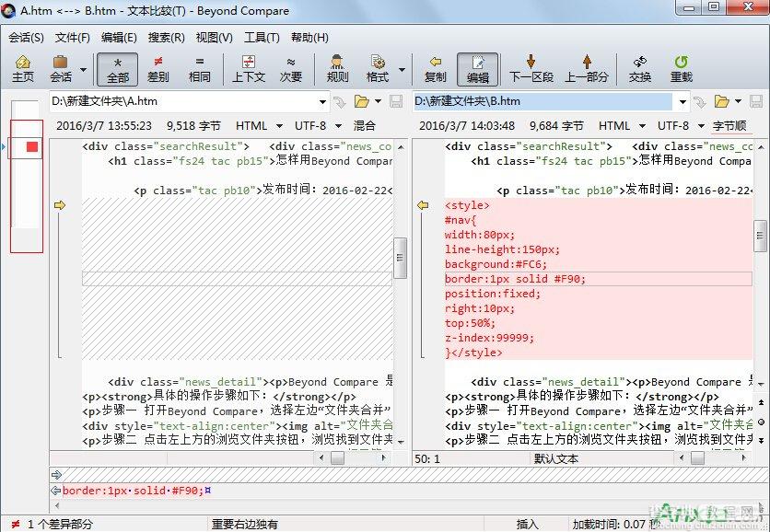The image size is (770, 532).
Task: Click the right pane vertical scrollbar thumb
Action: (761, 236)
